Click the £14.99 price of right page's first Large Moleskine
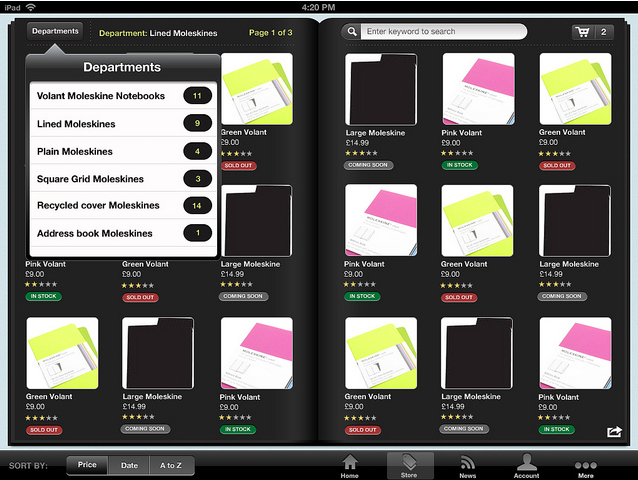 [357, 143]
